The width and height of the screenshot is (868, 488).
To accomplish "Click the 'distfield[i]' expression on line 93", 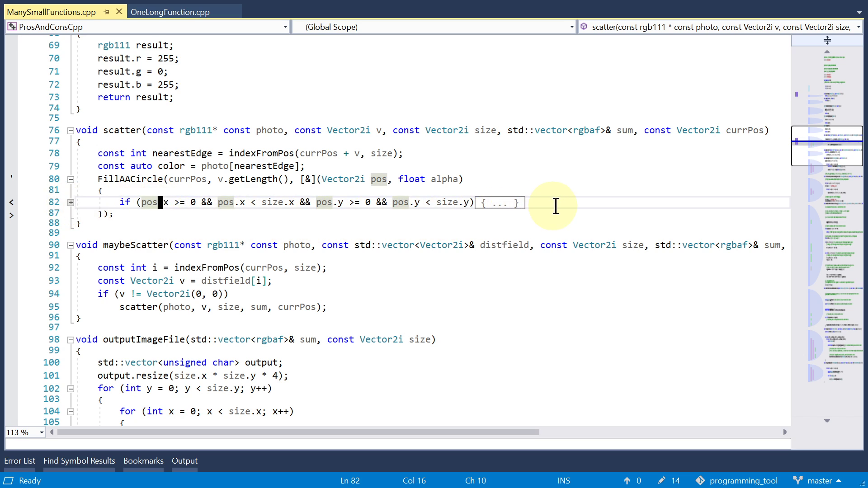I will coord(234,281).
